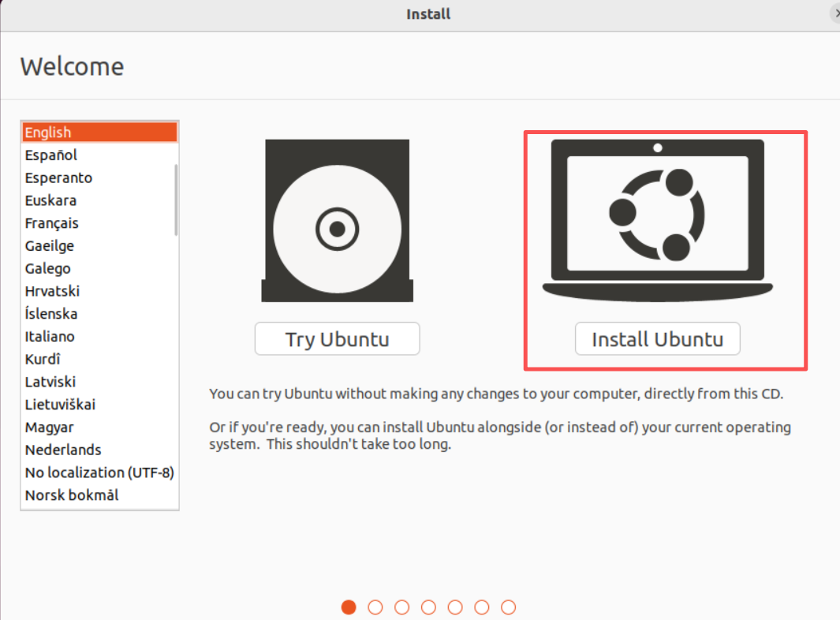Click the Try Ubuntu button
This screenshot has width=840, height=620.
(337, 338)
